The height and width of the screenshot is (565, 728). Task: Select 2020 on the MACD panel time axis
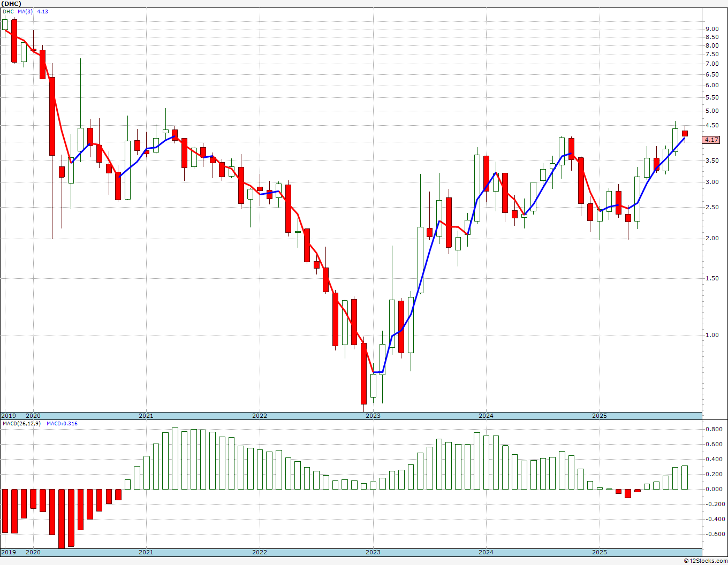pyautogui.click(x=33, y=552)
